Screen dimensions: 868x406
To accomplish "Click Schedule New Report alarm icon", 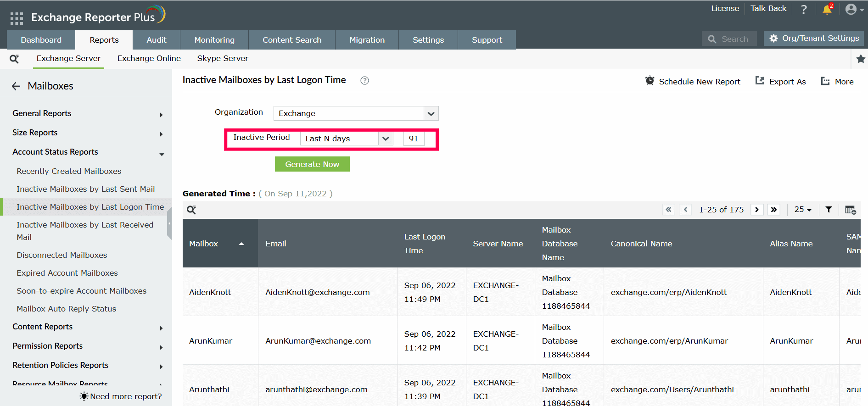I will pyautogui.click(x=650, y=81).
